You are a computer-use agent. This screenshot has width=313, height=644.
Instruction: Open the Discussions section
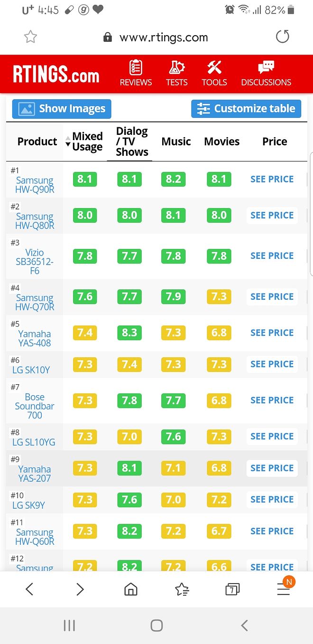click(x=266, y=74)
